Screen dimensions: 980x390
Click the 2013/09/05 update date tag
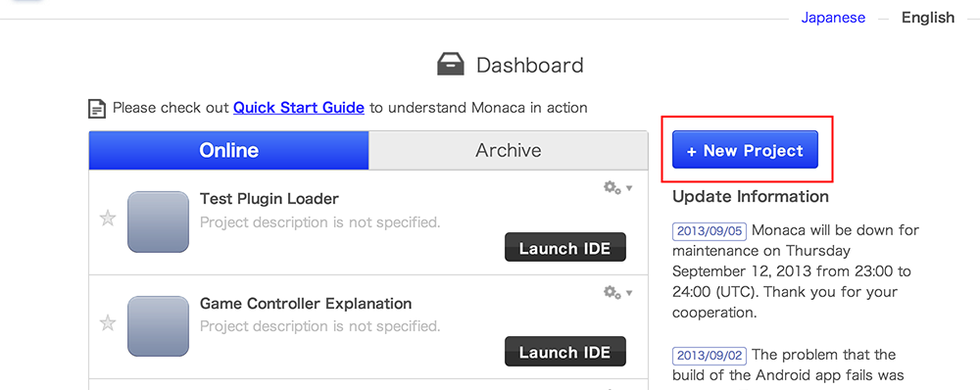710,230
